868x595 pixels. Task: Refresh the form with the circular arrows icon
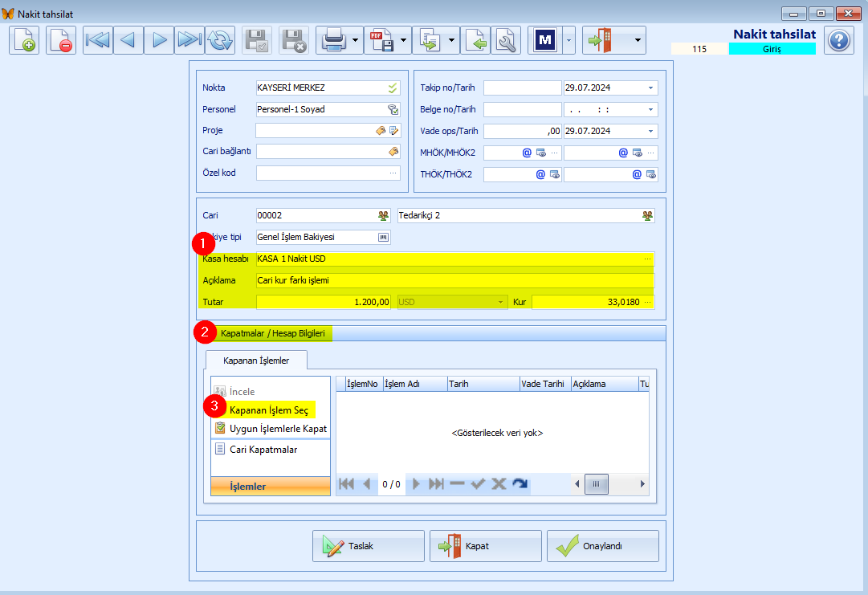(220, 40)
